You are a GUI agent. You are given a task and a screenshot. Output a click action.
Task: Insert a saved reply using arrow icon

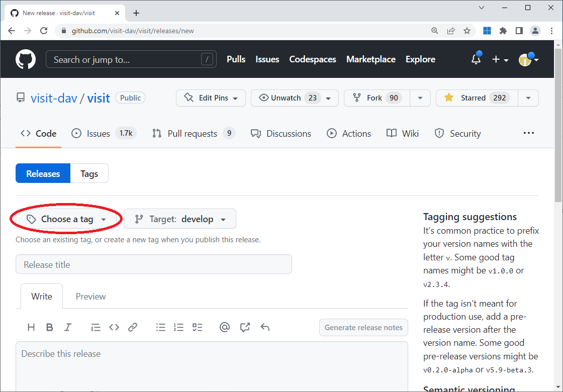(x=265, y=327)
